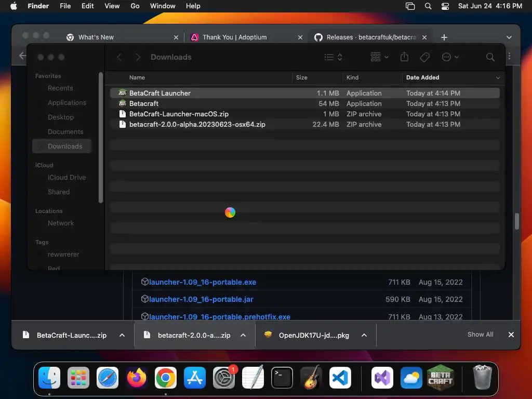
Task: Select Documents in Finder sidebar
Action: (65, 131)
